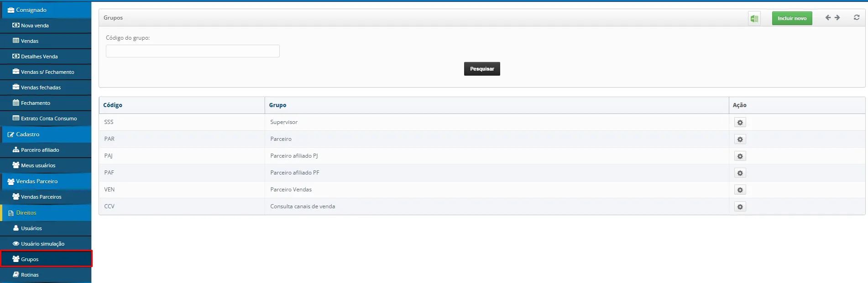Open gear actions for Parceiro afiliado PJ
The width and height of the screenshot is (868, 283).
point(740,156)
